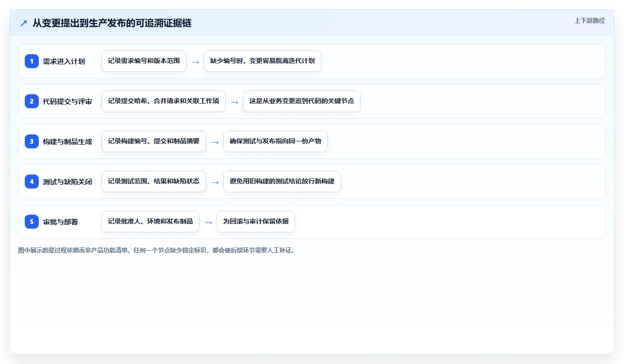624x364 pixels.
Task: Select step number 3 badge
Action: pyautogui.click(x=32, y=141)
